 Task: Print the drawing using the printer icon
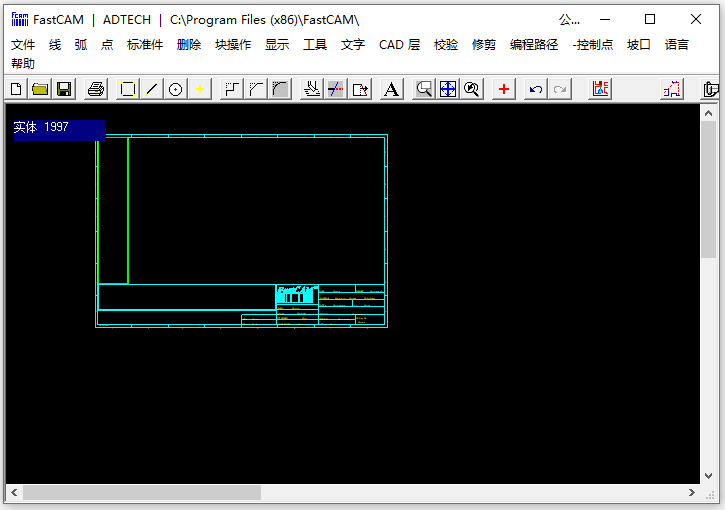(96, 89)
